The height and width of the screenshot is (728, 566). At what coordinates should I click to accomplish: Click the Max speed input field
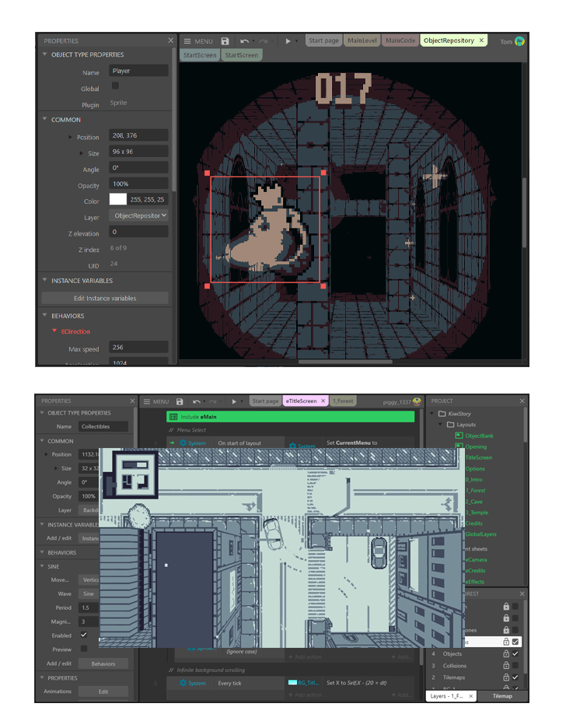(139, 348)
